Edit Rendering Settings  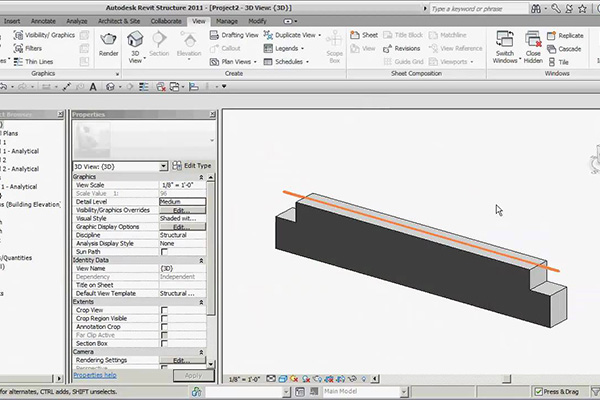[182, 360]
